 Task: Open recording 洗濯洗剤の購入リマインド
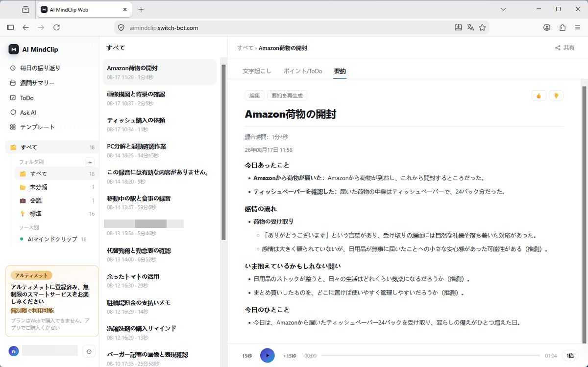160,332
